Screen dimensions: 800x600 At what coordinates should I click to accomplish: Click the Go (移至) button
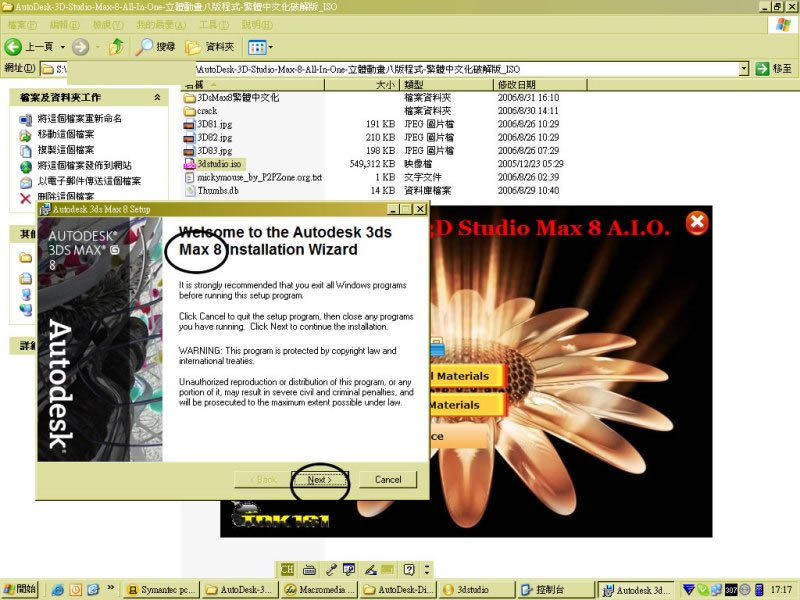(774, 69)
